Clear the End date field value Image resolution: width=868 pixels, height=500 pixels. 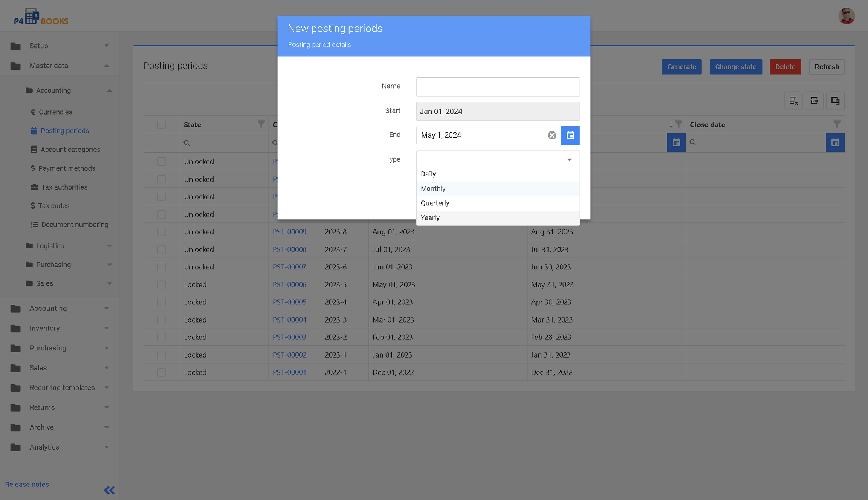coord(552,135)
